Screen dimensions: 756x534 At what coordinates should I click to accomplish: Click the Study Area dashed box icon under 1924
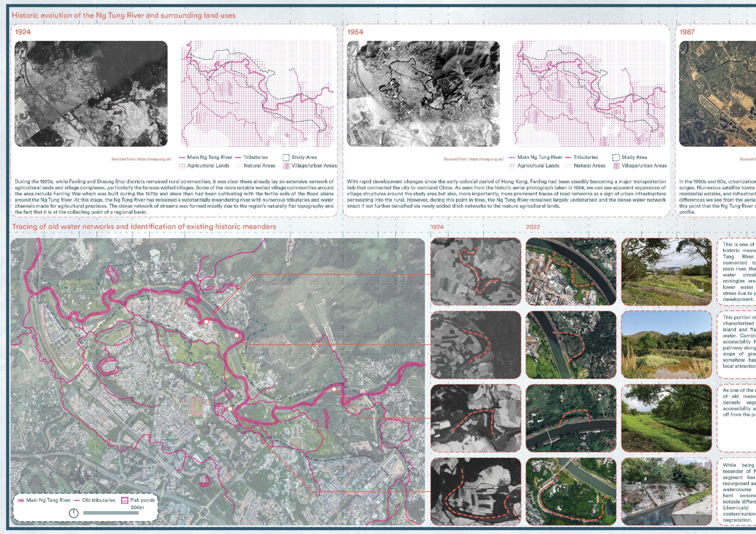(x=286, y=157)
